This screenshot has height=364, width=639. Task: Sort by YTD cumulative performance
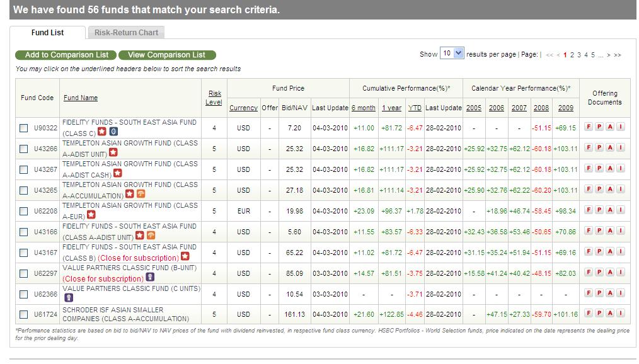(415, 108)
